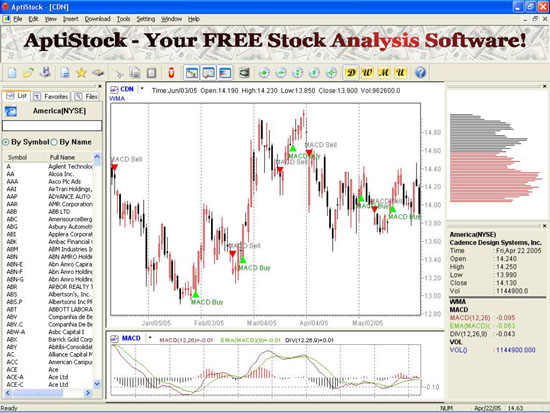
Task: Switch chart to Monthly with the M icon
Action: [384, 73]
